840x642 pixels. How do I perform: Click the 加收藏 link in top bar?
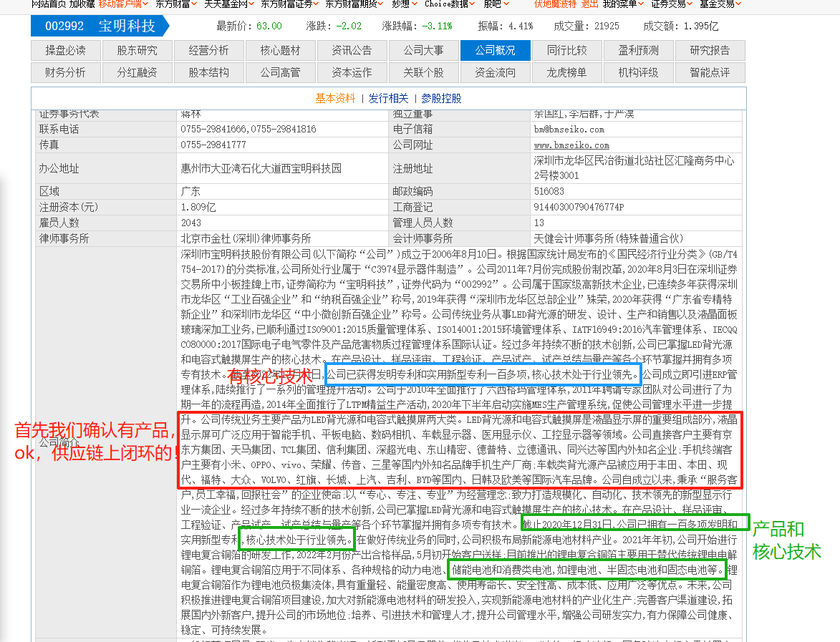82,4
